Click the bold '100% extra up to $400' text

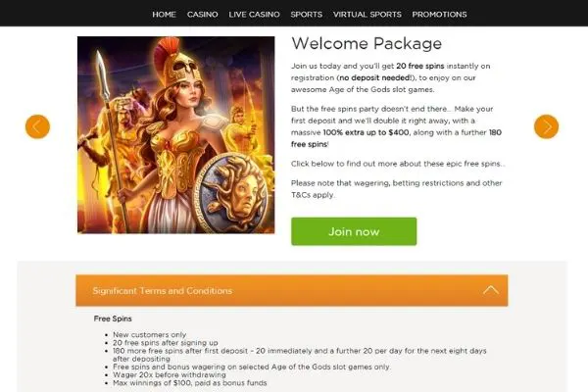coord(366,132)
